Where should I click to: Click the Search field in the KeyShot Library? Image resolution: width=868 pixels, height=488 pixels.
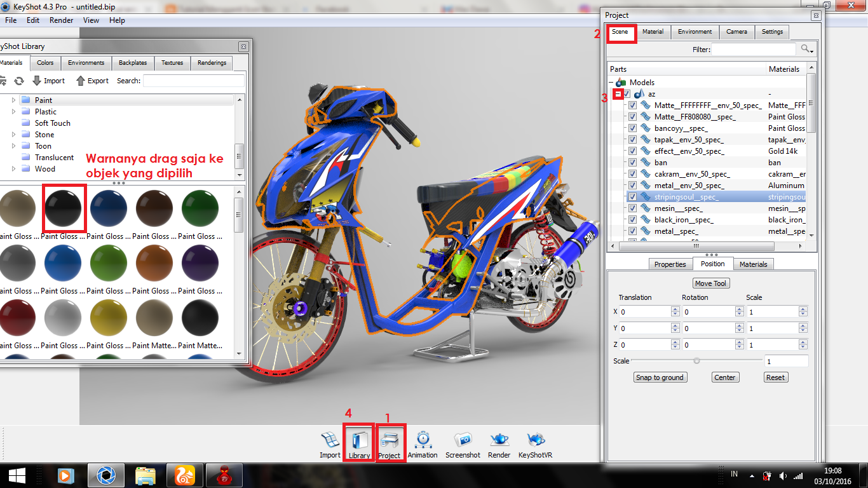pos(194,81)
